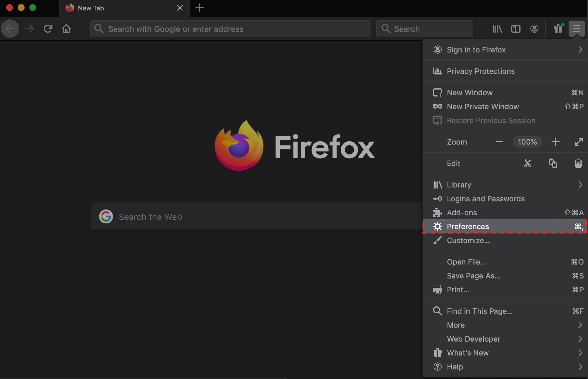Enter full screen from Zoom row
Screen dimensions: 588x379
(578, 142)
